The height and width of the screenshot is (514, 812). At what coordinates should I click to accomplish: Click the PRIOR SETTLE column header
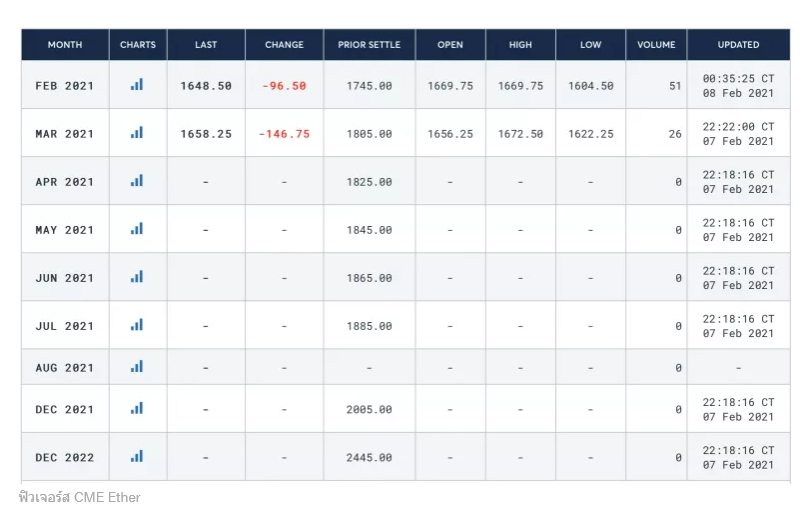coord(369,45)
